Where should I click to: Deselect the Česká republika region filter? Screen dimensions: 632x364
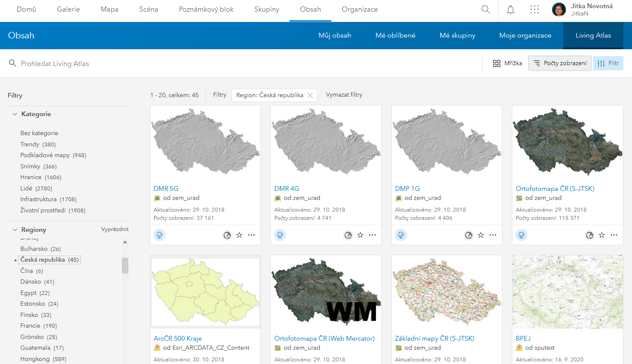[50, 260]
